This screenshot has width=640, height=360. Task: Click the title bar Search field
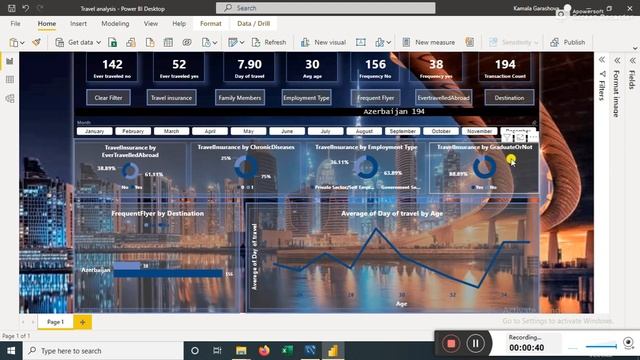pos(326,8)
